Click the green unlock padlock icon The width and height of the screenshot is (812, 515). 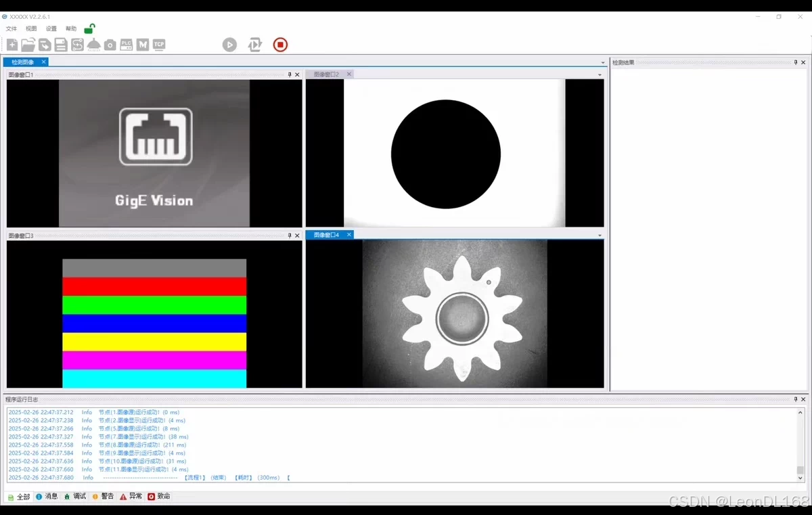tap(89, 28)
